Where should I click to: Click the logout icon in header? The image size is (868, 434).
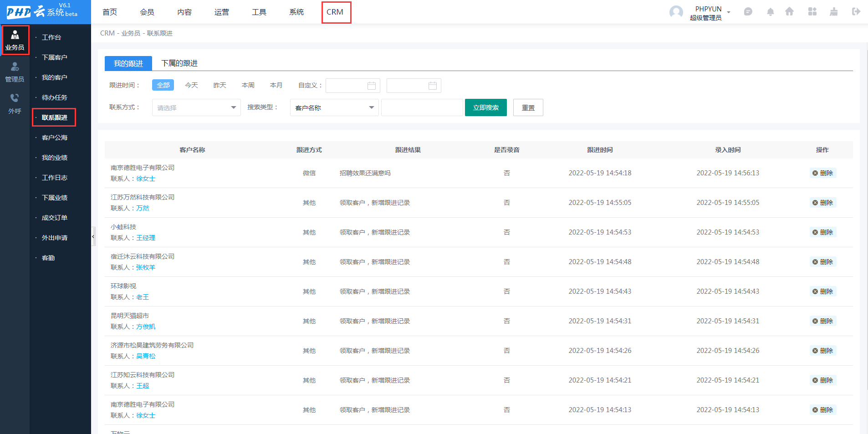(x=856, y=12)
